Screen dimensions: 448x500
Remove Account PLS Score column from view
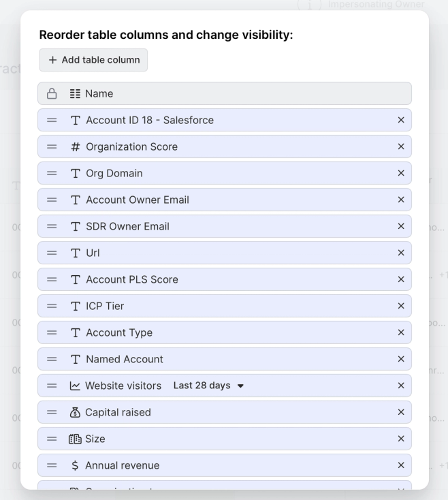click(401, 280)
